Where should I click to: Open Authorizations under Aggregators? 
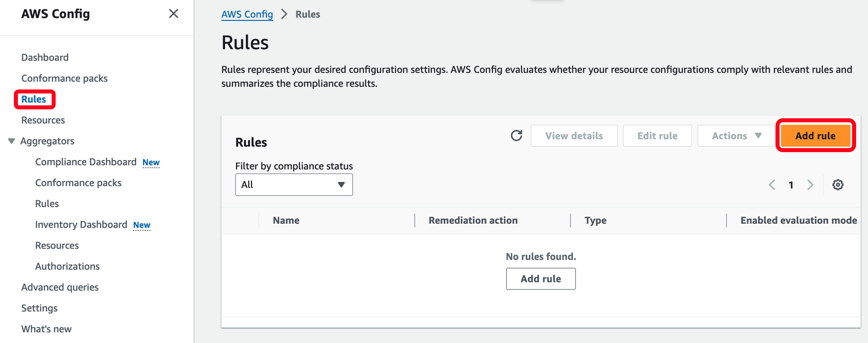click(x=67, y=266)
